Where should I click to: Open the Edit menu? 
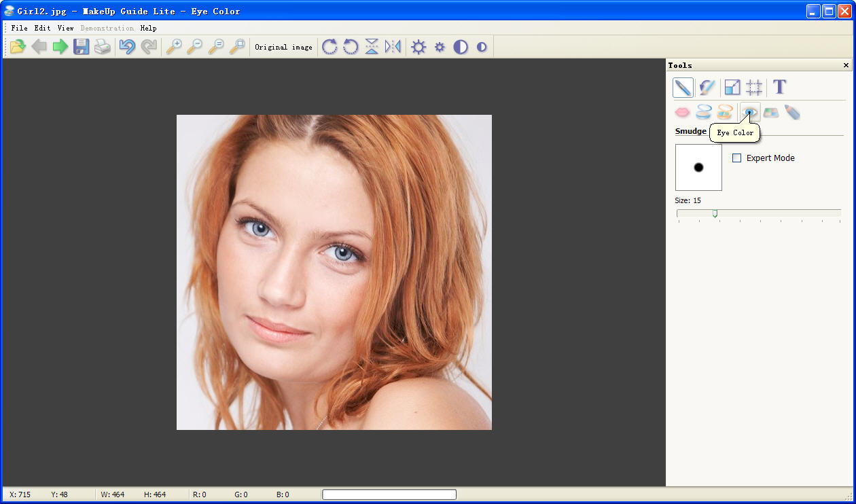[42, 28]
